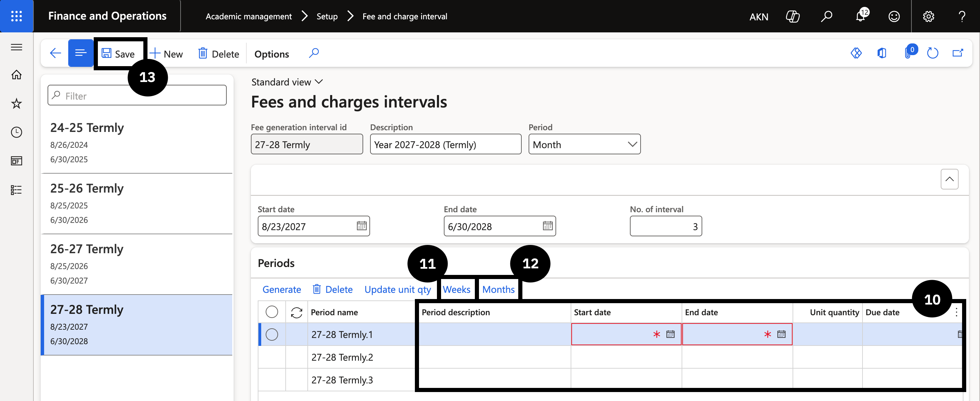
Task: Open calendar in row 1 Start date cell
Action: click(670, 335)
